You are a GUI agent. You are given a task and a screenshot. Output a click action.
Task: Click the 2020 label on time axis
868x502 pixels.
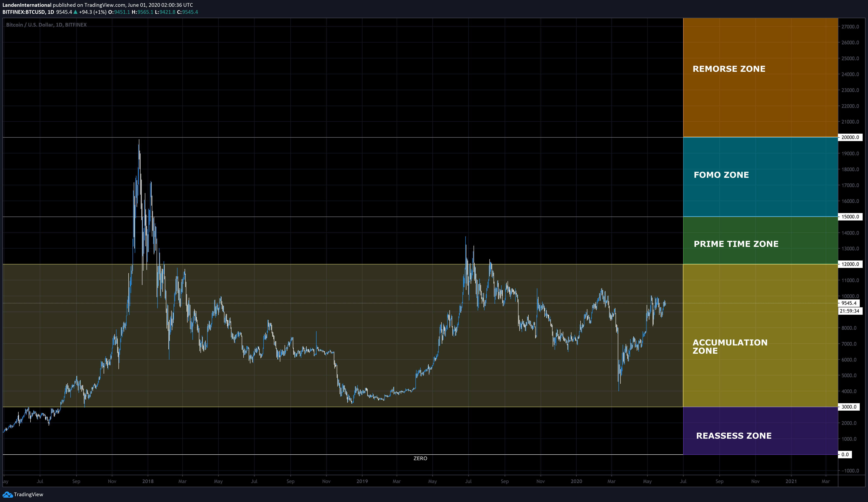pos(576,481)
